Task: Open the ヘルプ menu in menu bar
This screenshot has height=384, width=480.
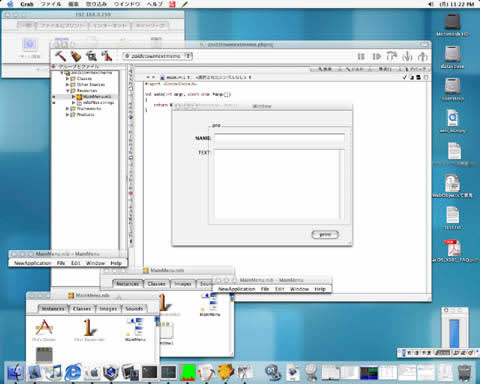Action: click(x=155, y=4)
